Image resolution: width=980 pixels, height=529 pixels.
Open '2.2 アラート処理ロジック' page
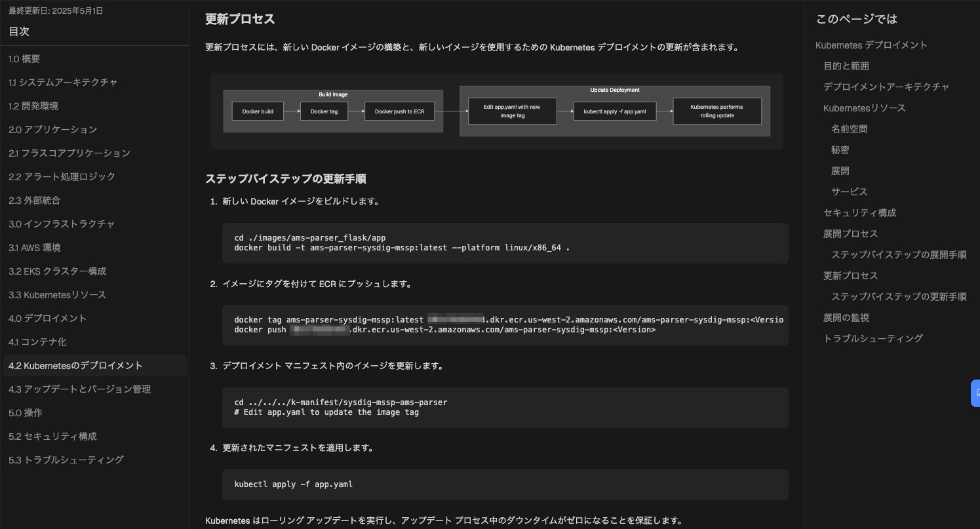click(62, 177)
